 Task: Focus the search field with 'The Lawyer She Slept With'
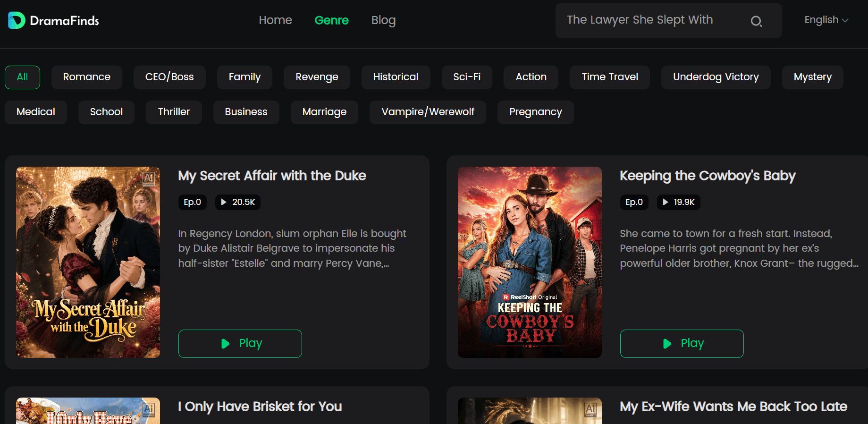click(668, 20)
